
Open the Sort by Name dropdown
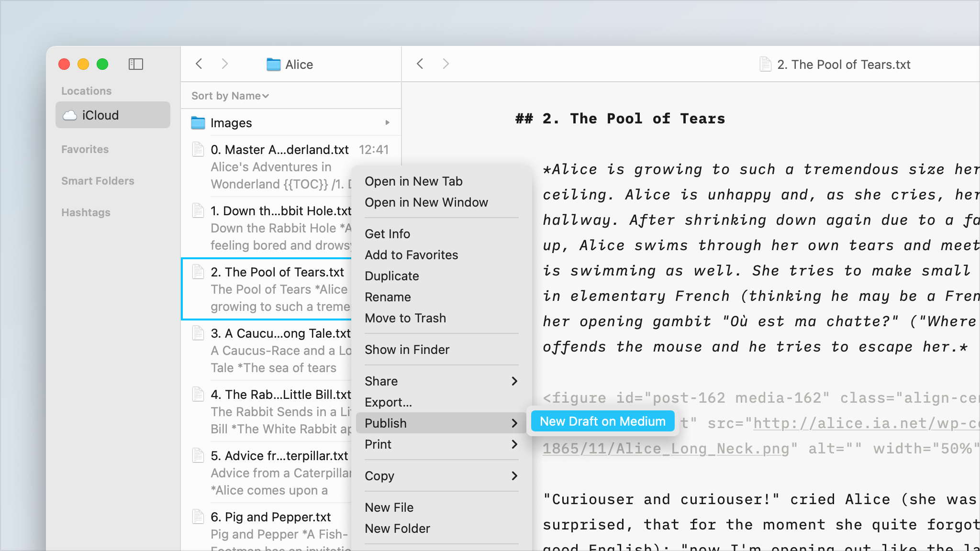[x=230, y=96]
